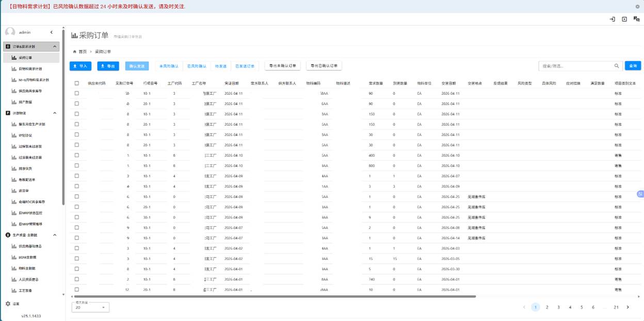Collapse the 生产质量·主数据 sidebar group
The image size is (644, 321).
pos(55,235)
